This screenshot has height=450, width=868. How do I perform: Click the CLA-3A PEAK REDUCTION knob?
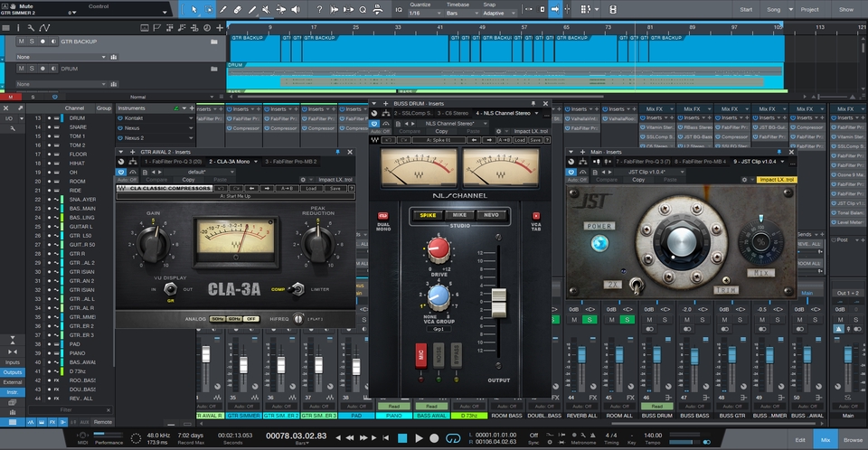click(x=317, y=244)
